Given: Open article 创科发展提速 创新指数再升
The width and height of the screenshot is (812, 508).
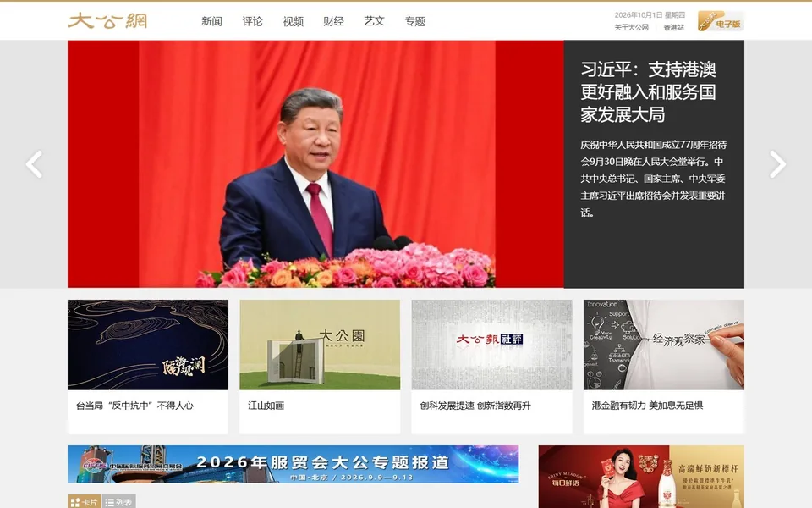Looking at the screenshot, I should (x=475, y=406).
